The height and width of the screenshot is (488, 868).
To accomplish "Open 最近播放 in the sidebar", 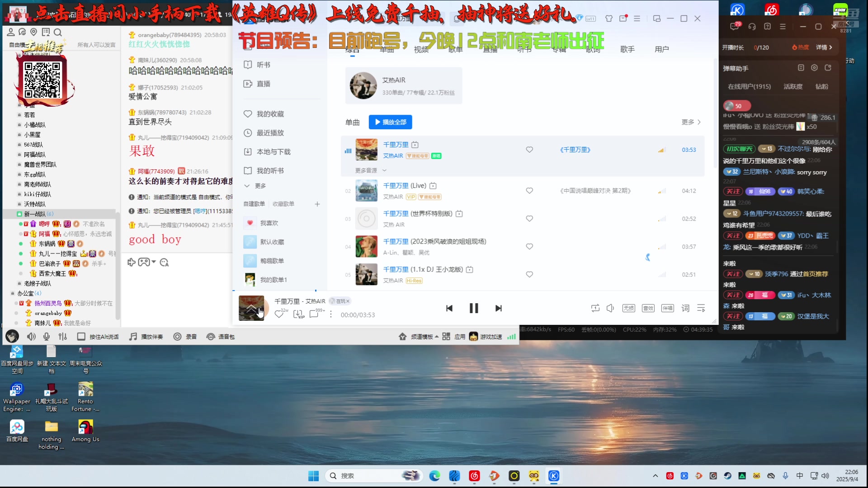I will coord(264,133).
